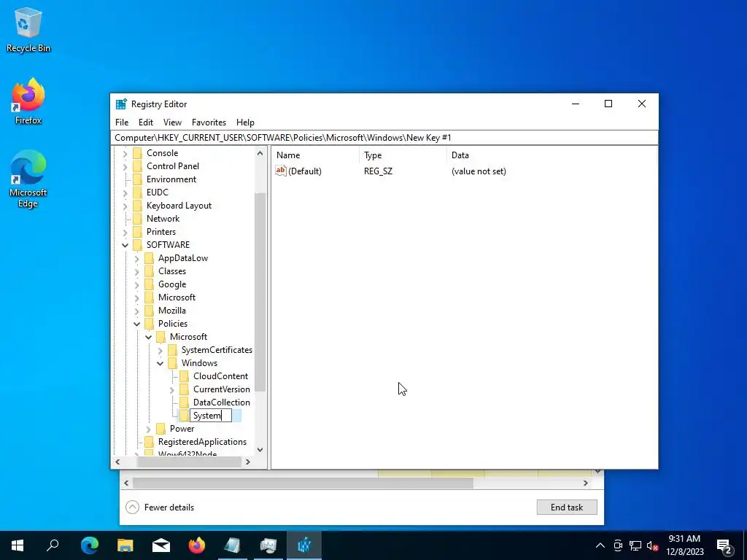The width and height of the screenshot is (747, 560).
Task: Click Fewer details in Task Manager
Action: coord(160,507)
